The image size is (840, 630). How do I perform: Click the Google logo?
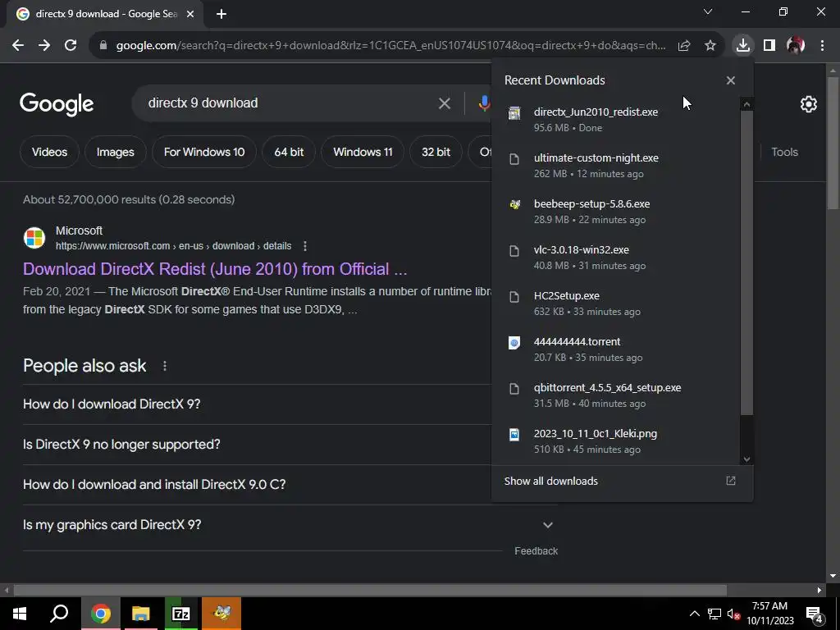pyautogui.click(x=57, y=104)
